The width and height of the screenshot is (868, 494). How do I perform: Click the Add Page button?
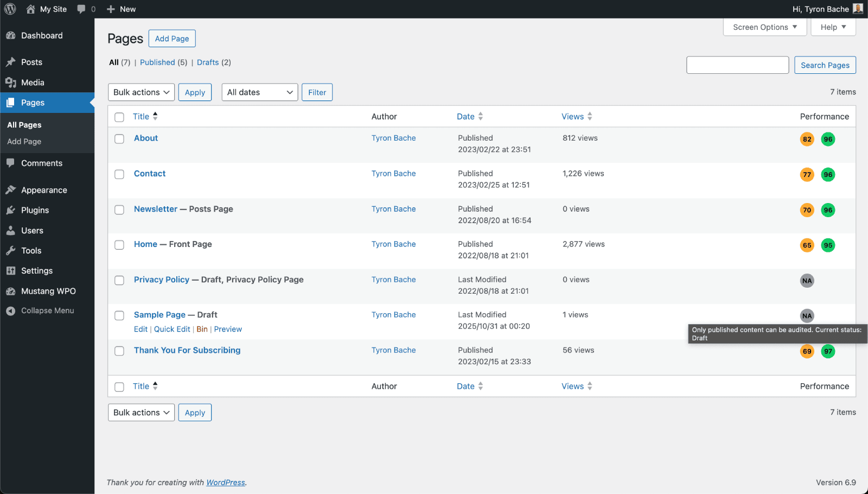(x=172, y=38)
